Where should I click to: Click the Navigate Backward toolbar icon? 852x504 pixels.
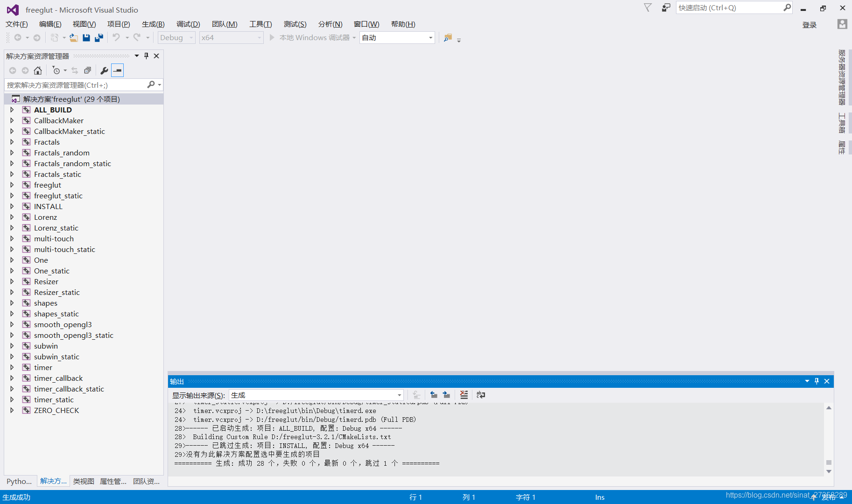point(18,38)
